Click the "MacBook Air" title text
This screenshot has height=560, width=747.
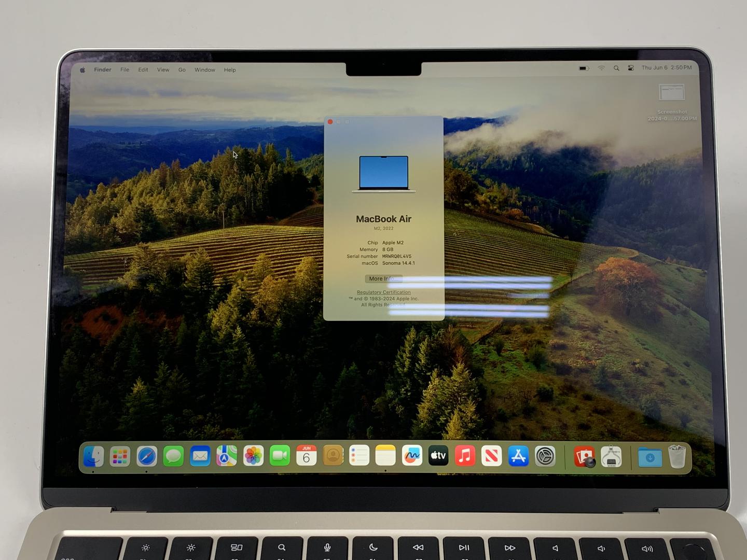tap(383, 219)
